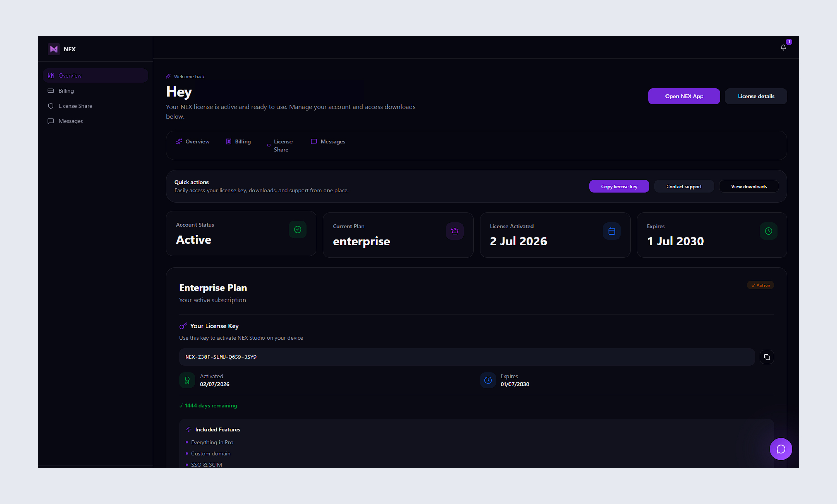Image resolution: width=837 pixels, height=504 pixels.
Task: Click the "Quick actions" heading
Action: click(x=192, y=183)
